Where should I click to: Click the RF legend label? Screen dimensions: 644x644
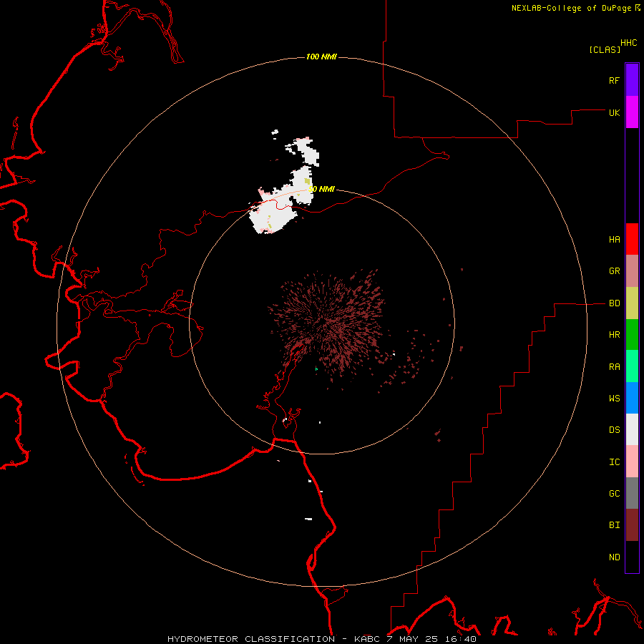[614, 80]
